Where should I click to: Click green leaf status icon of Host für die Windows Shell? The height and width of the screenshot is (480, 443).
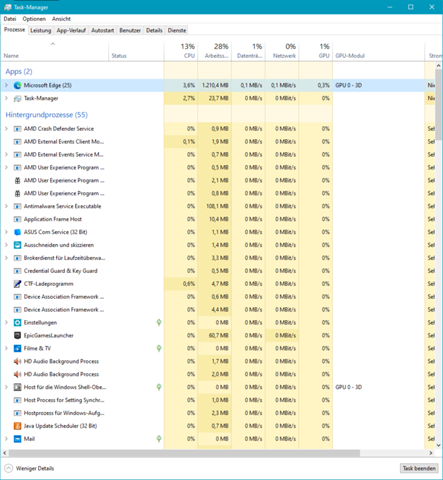pyautogui.click(x=159, y=387)
